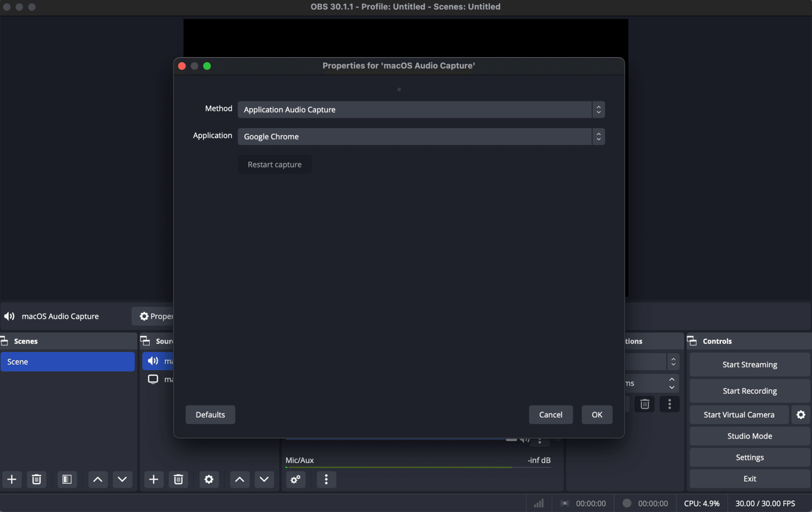Click Start Recording button
The height and width of the screenshot is (512, 812).
pyautogui.click(x=750, y=391)
